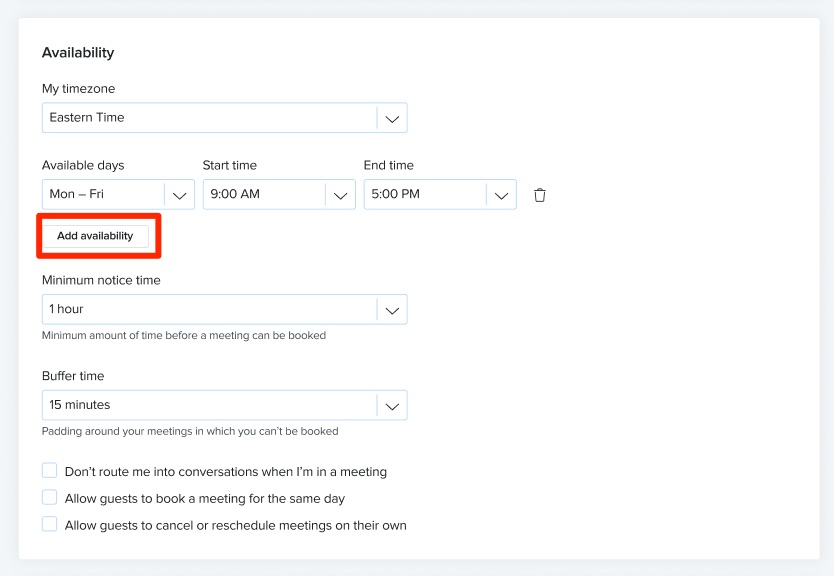Screen dimensions: 834x576
Task: Open the End time dropdown
Action: [x=440, y=194]
